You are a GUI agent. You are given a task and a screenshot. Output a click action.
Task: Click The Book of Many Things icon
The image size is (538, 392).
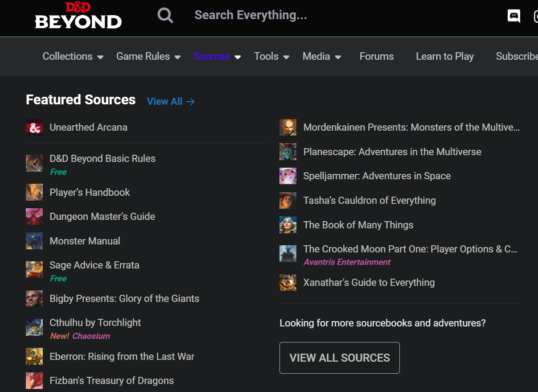click(x=288, y=225)
